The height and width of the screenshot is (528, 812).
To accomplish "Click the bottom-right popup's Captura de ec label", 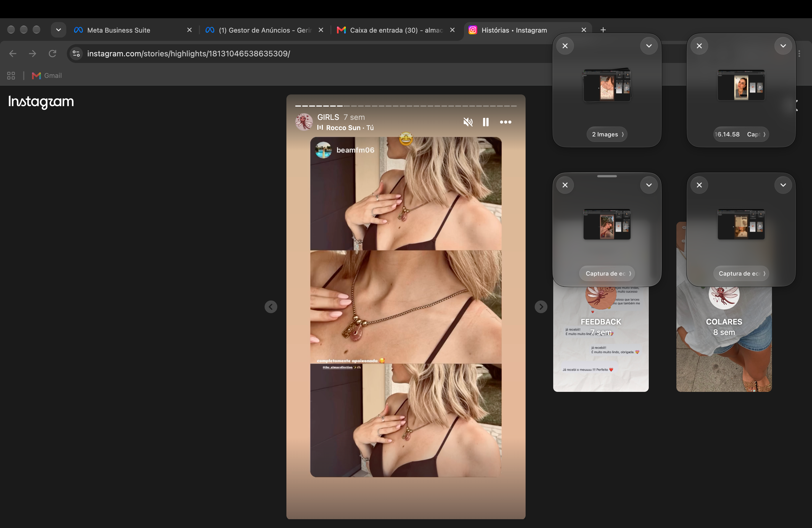I will point(741,274).
